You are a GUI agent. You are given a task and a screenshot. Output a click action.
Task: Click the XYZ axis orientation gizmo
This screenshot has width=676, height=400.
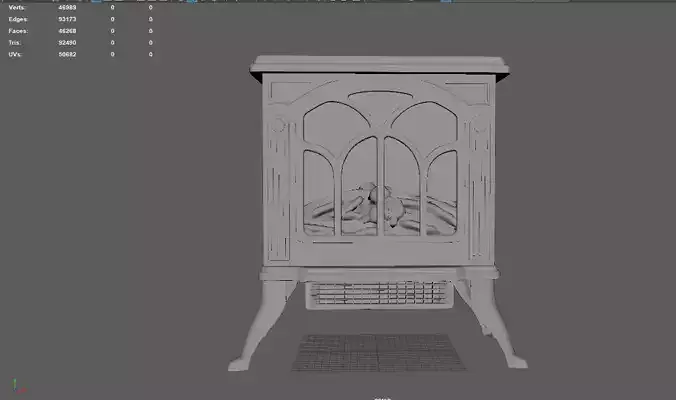[x=19, y=386]
